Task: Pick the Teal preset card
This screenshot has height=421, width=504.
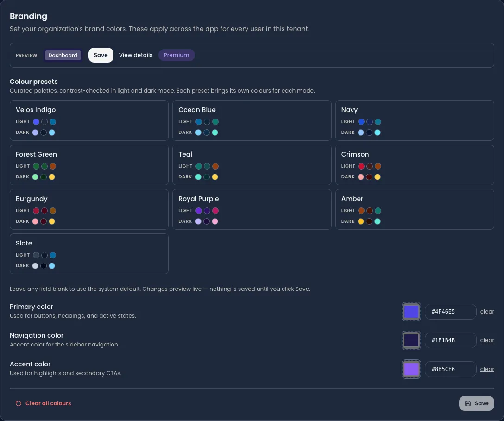Action: click(252, 165)
